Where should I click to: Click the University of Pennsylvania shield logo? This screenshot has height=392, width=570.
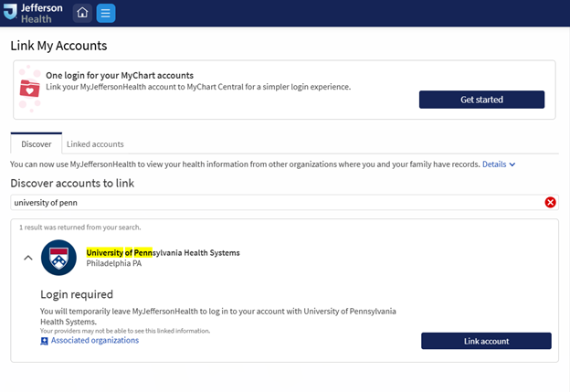point(58,258)
